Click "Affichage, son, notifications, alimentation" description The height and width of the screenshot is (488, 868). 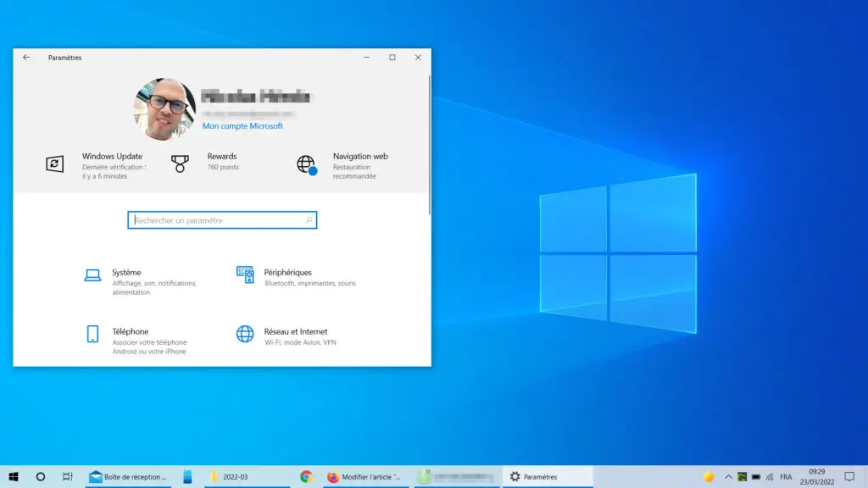(x=154, y=288)
